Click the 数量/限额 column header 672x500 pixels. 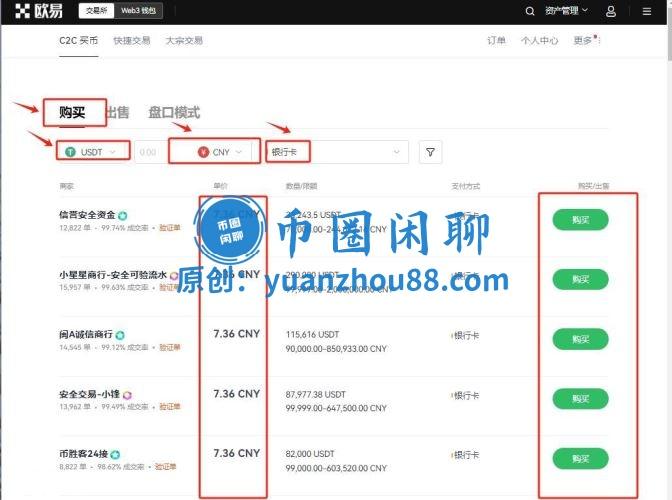coord(301,186)
